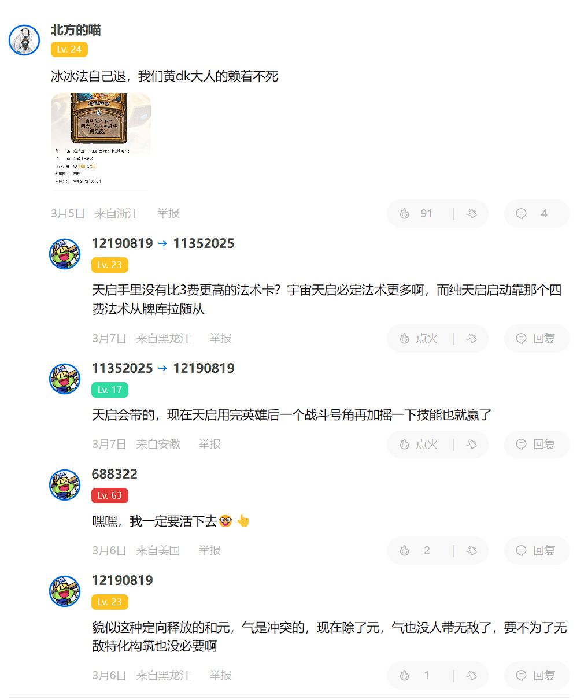Downvote 688322's 我一定要活下去 comment
This screenshot has height=700, width=588.
point(471,551)
